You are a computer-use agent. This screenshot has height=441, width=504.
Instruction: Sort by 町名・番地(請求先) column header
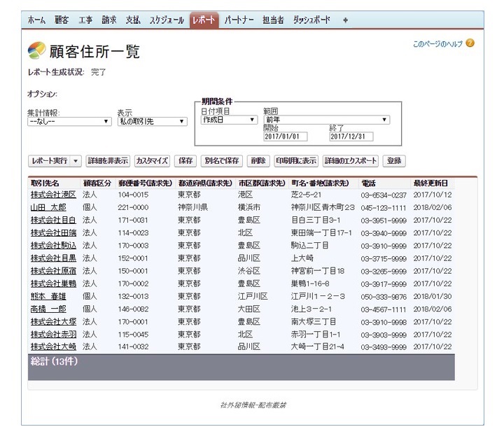click(x=320, y=183)
